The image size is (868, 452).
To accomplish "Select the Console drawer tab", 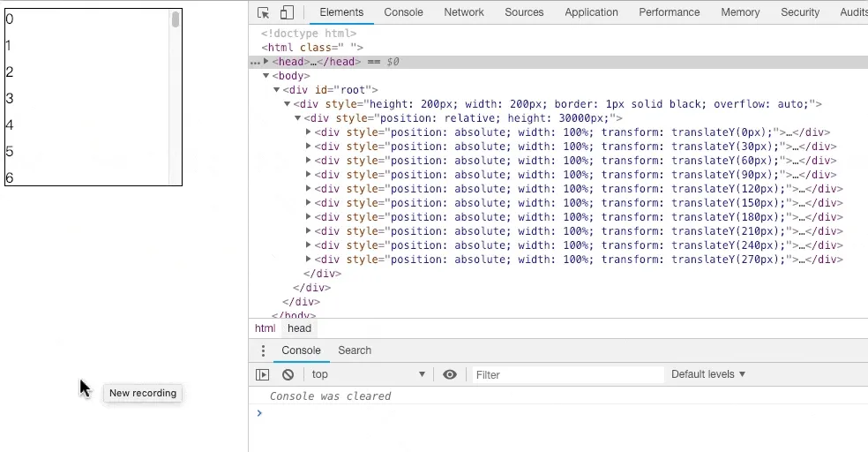I will 301,350.
